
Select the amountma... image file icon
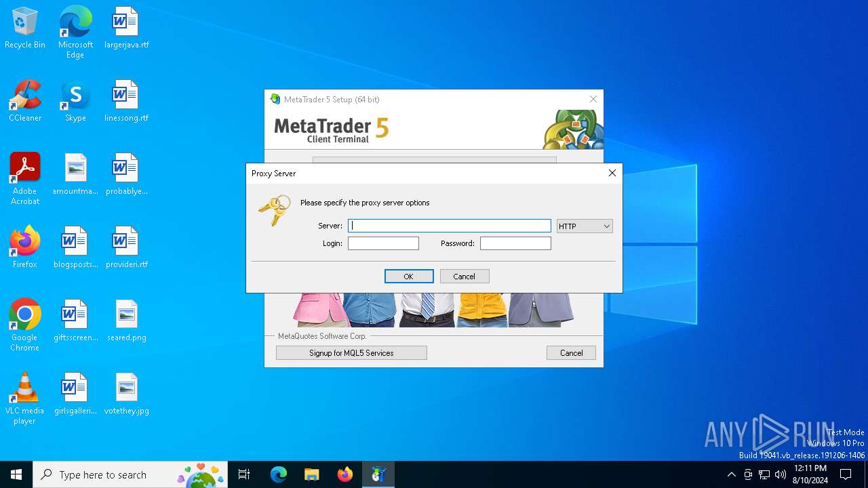coord(75,175)
